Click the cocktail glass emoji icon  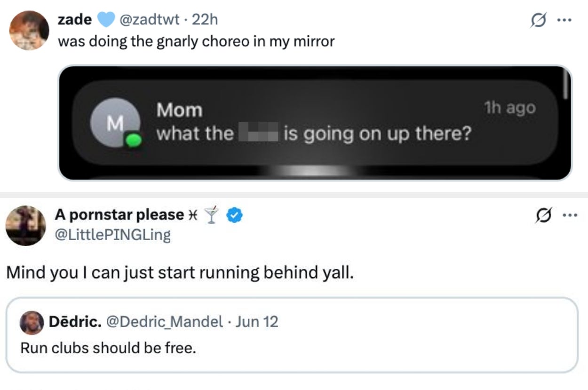(x=213, y=215)
